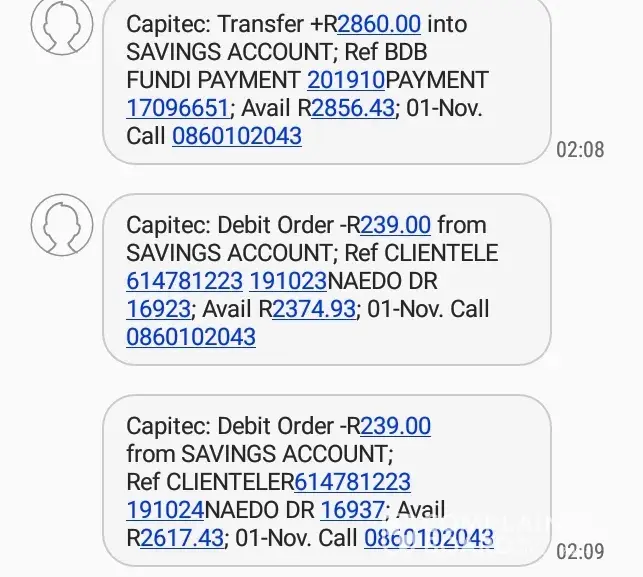Open the 2860.00 amount link
Image resolution: width=643 pixels, height=577 pixels.
click(x=381, y=24)
